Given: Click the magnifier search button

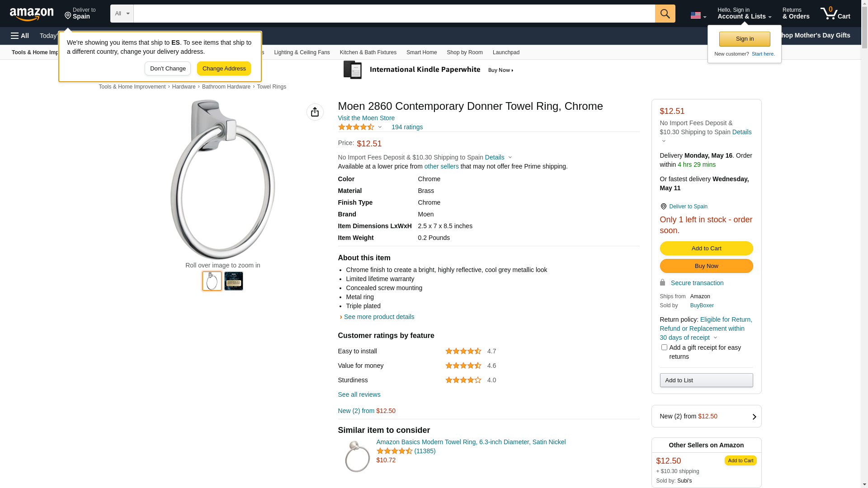Looking at the screenshot, I should coord(665,14).
